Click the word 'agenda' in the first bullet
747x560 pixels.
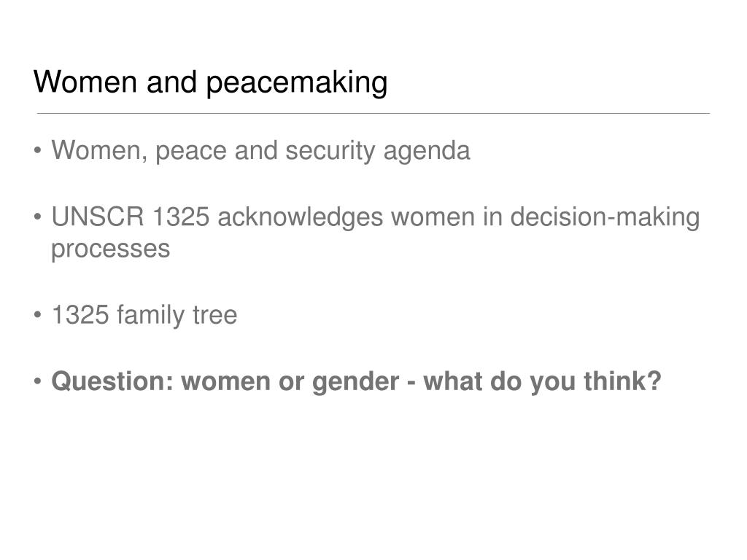click(x=427, y=152)
